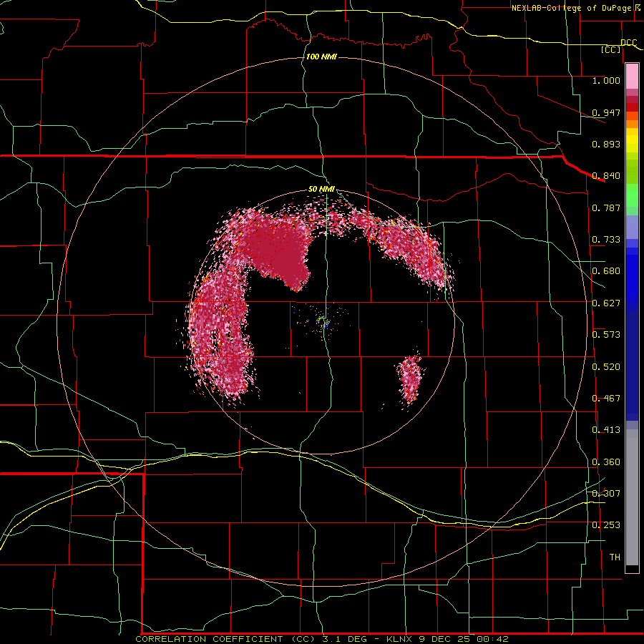The width and height of the screenshot is (644, 644).
Task: Click the 0.947 legend value
Action: pos(606,112)
